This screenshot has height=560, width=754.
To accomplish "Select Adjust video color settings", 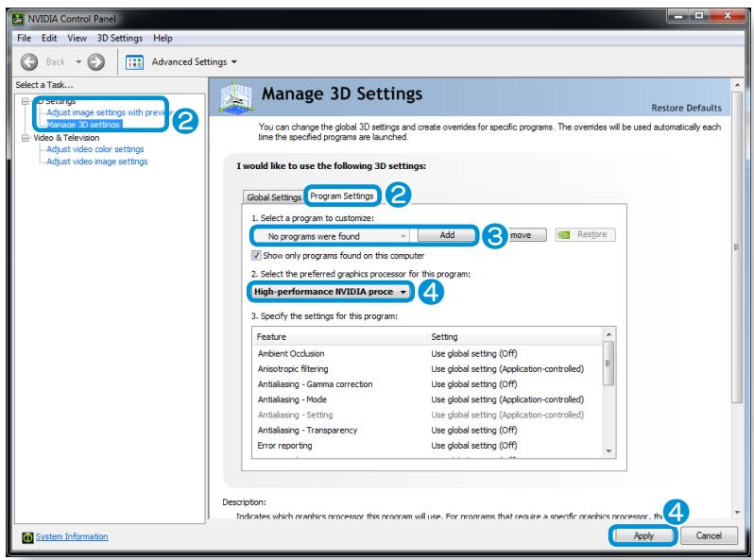I will click(95, 149).
